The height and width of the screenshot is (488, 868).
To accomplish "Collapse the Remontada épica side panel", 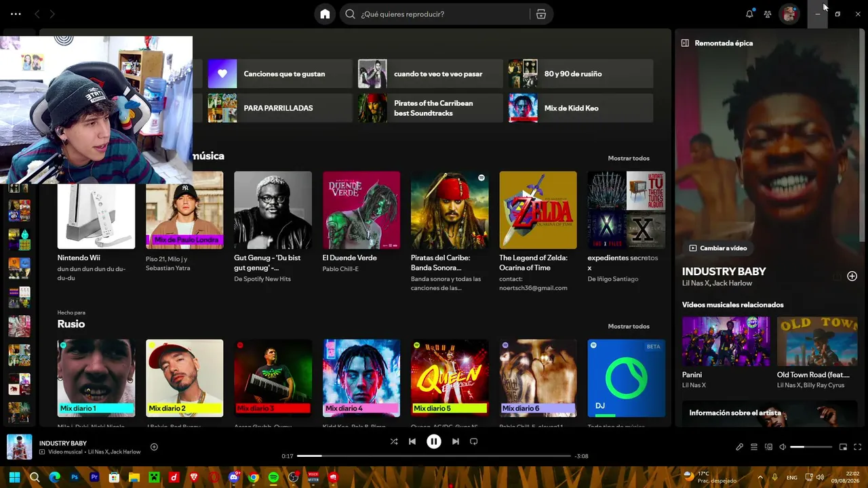I will (685, 43).
